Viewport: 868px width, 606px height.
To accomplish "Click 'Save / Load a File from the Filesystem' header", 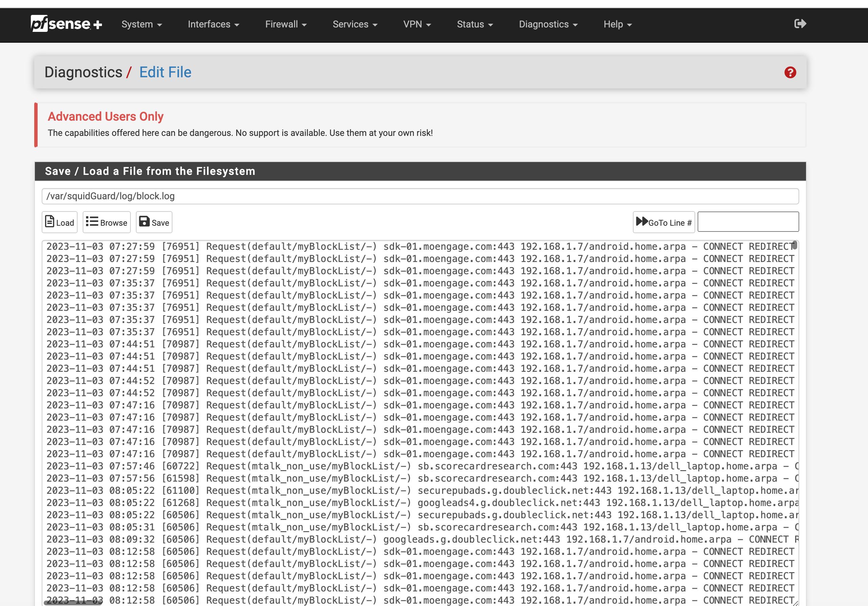I will click(x=150, y=171).
